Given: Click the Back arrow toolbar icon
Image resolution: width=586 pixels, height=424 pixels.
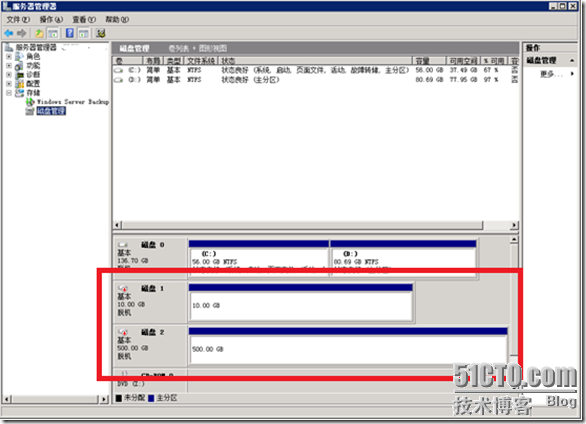Looking at the screenshot, I should [9, 33].
